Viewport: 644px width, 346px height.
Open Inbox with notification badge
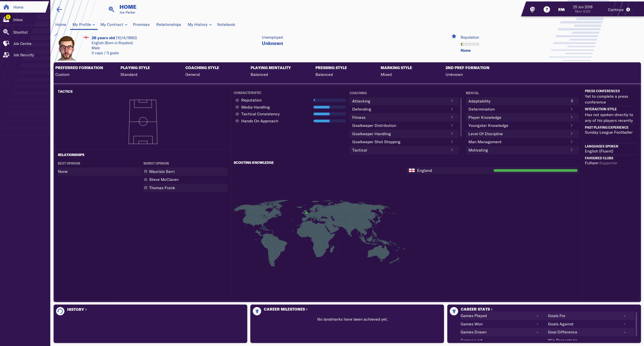tap(18, 20)
